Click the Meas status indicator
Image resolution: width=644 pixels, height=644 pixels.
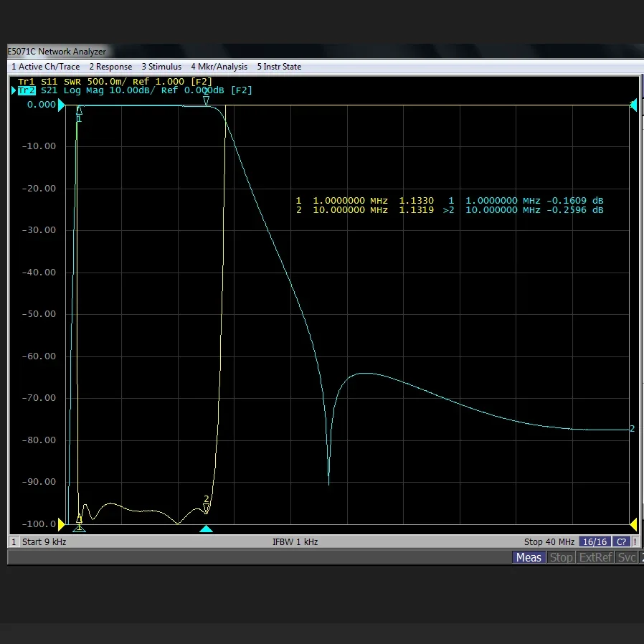point(529,557)
